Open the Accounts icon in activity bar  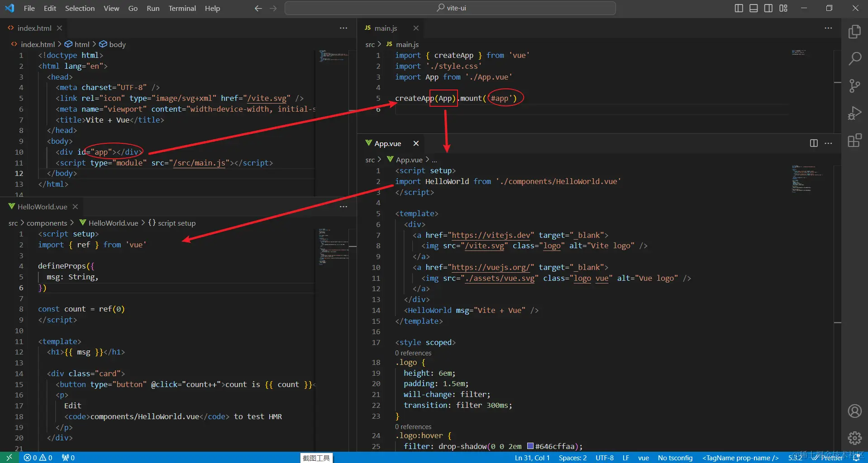click(854, 411)
